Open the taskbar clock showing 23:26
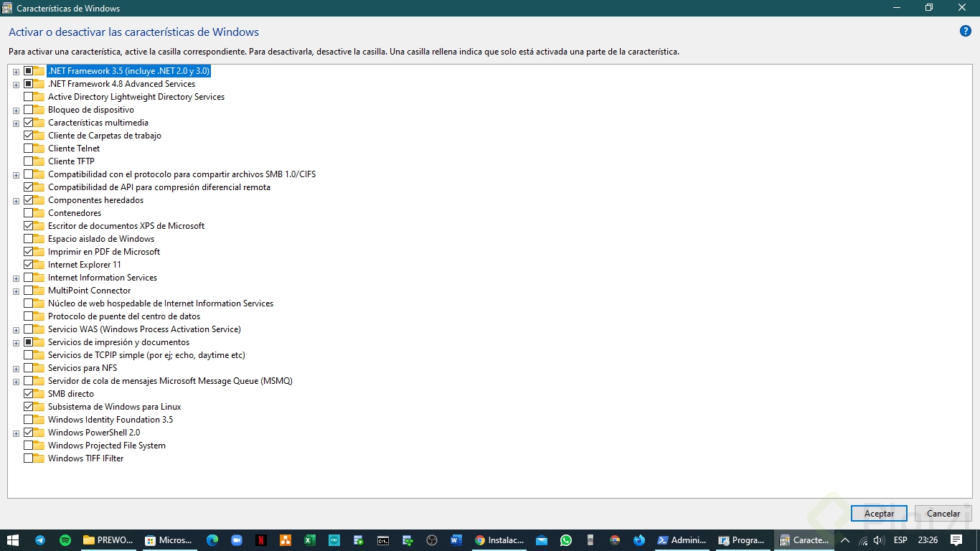Viewport: 980px width, 551px height. (x=928, y=540)
